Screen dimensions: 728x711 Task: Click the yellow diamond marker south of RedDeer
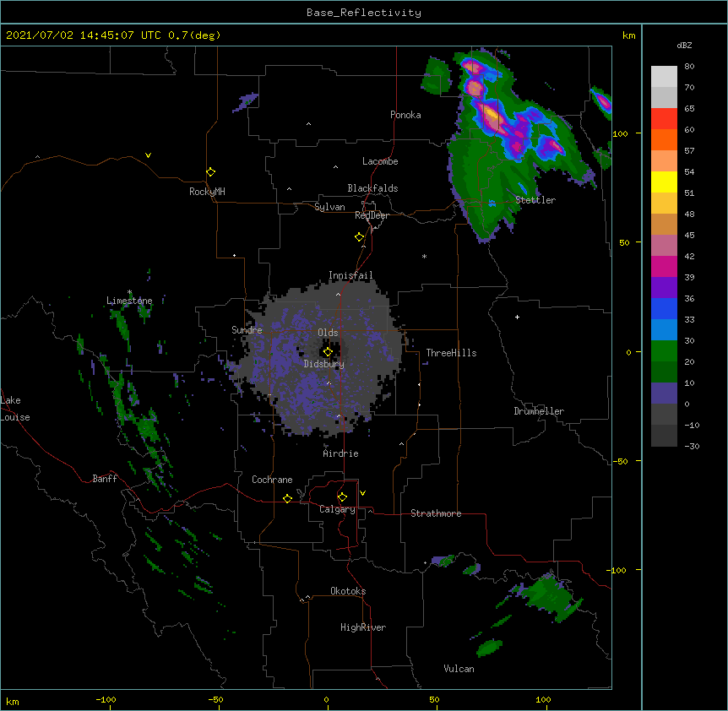(359, 237)
